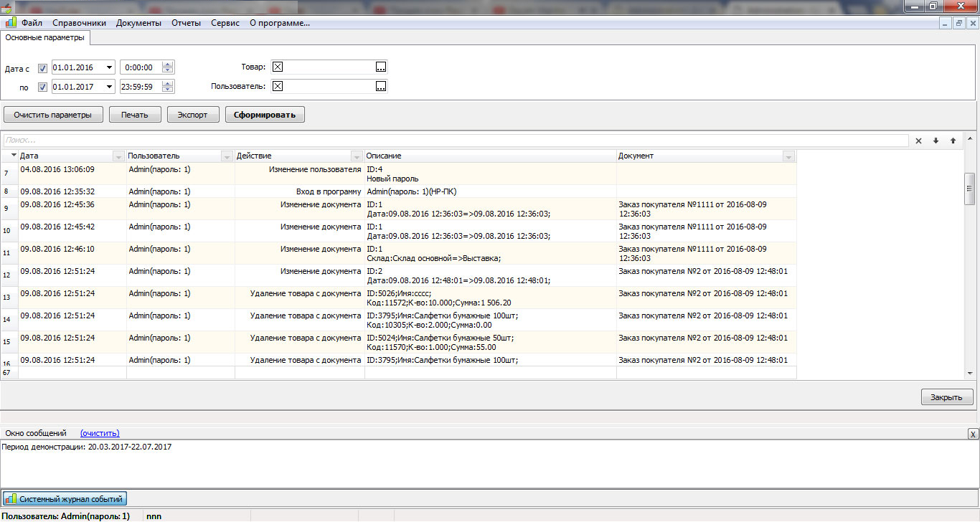Clear search text with X icon
The height and width of the screenshot is (522, 980).
pyautogui.click(x=918, y=141)
